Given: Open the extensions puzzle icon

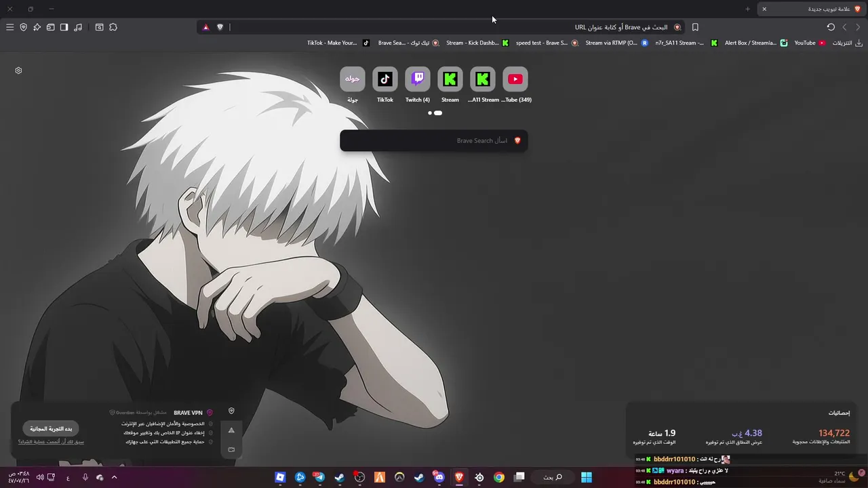Looking at the screenshot, I should pos(113,27).
